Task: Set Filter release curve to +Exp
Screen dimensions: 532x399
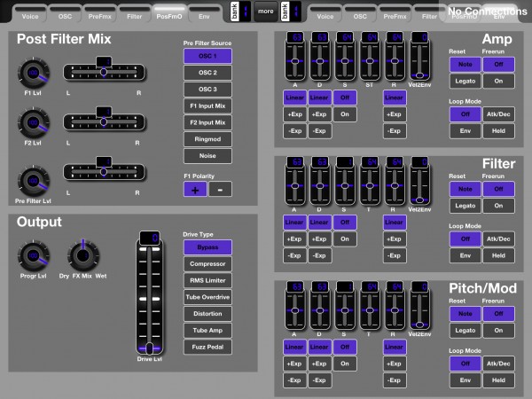Action: click(395, 239)
